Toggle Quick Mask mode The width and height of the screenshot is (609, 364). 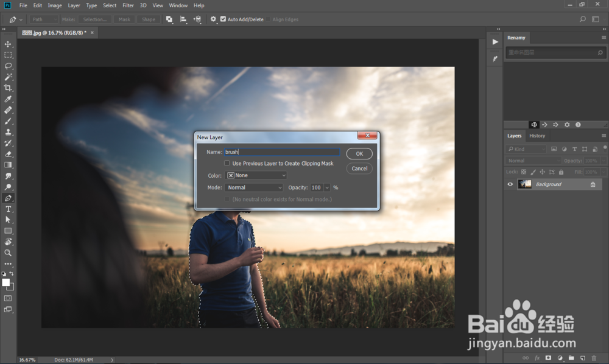[x=8, y=298]
